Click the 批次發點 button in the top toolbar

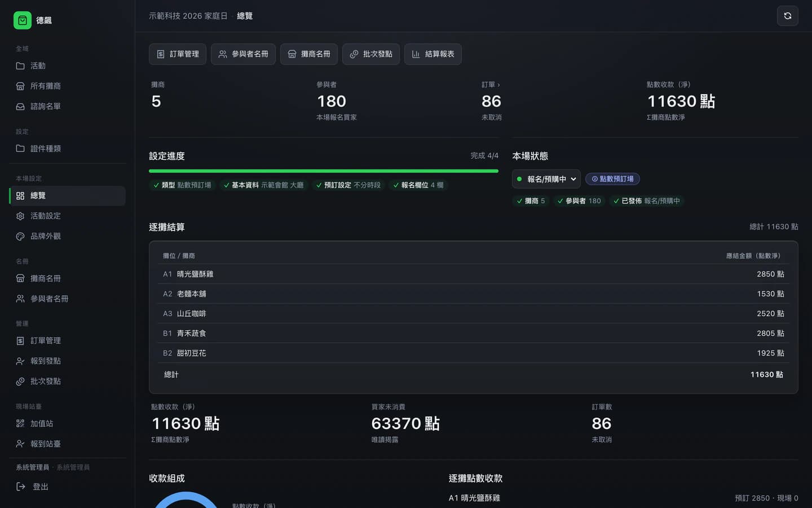(x=371, y=54)
